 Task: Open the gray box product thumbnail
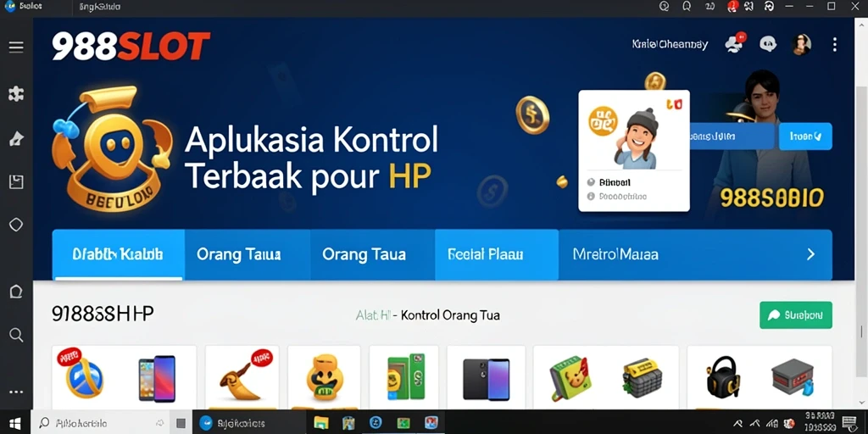click(x=793, y=379)
